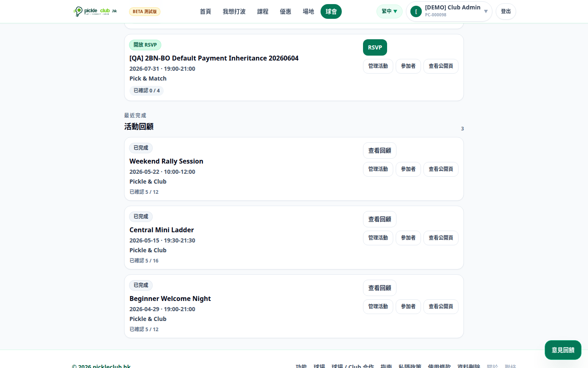Expand the [DEMO] Club Admin account menu
Viewport: 588px width, 368px height.
click(449, 11)
